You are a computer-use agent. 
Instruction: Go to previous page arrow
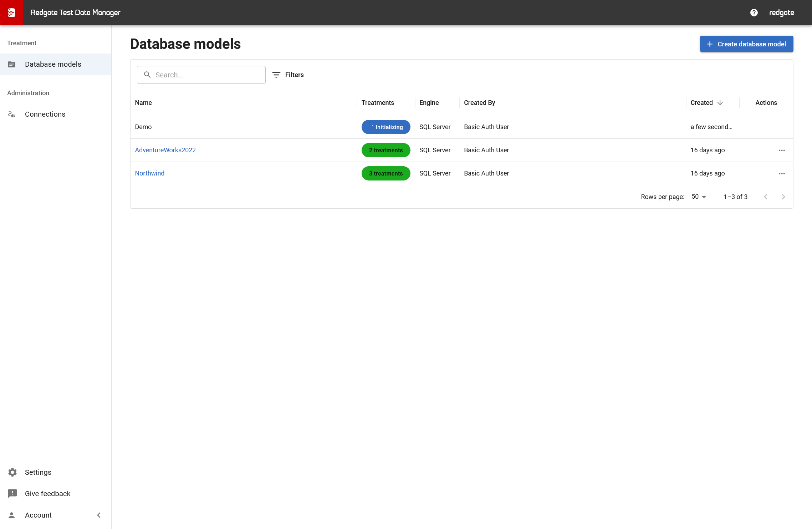[766, 197]
